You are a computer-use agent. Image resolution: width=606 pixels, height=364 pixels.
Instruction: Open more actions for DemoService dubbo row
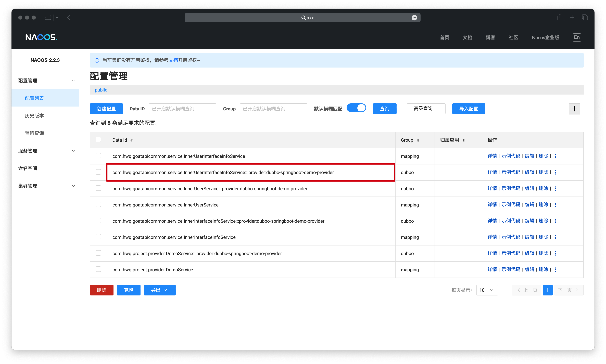pyautogui.click(x=555, y=253)
